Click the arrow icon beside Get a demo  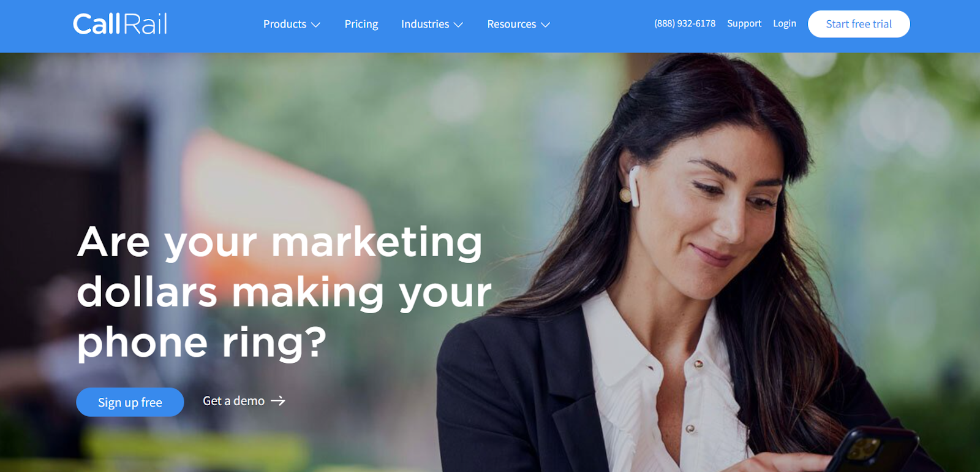pos(278,401)
